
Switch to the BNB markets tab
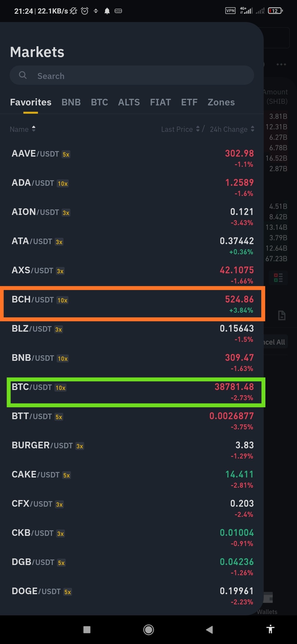point(71,102)
